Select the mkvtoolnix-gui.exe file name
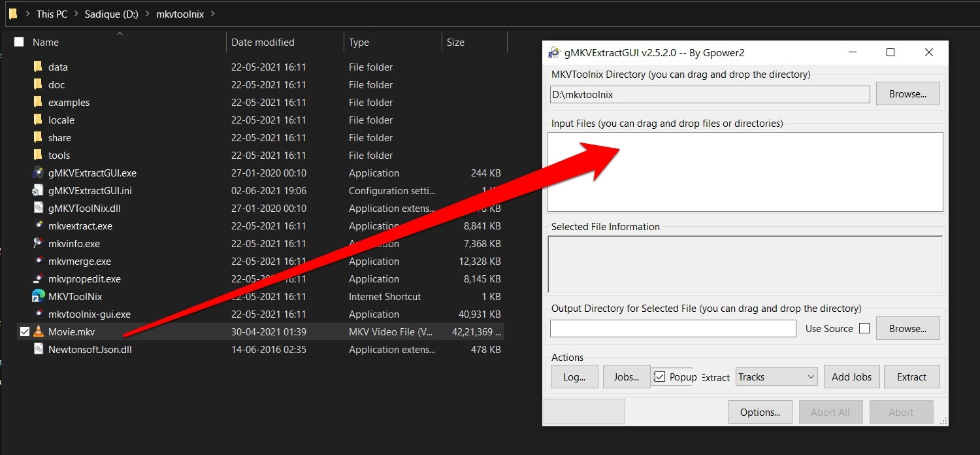The image size is (980, 455). tap(90, 314)
